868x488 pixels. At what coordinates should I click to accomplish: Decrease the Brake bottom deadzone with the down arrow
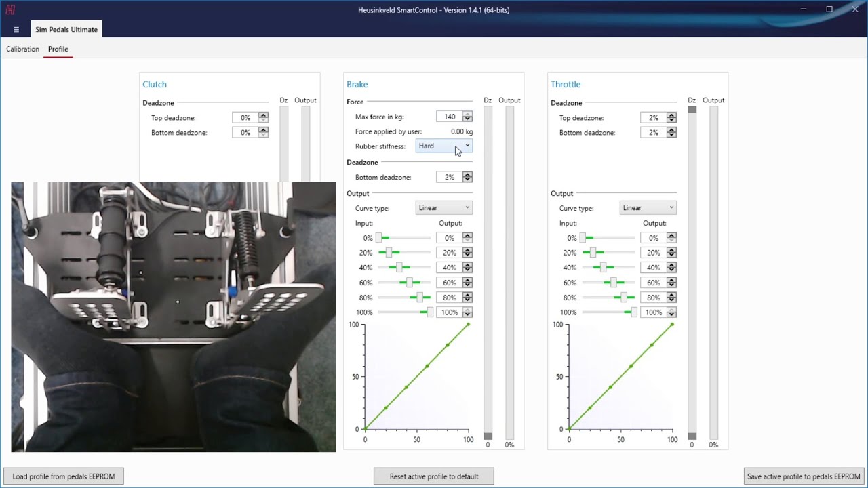point(467,180)
